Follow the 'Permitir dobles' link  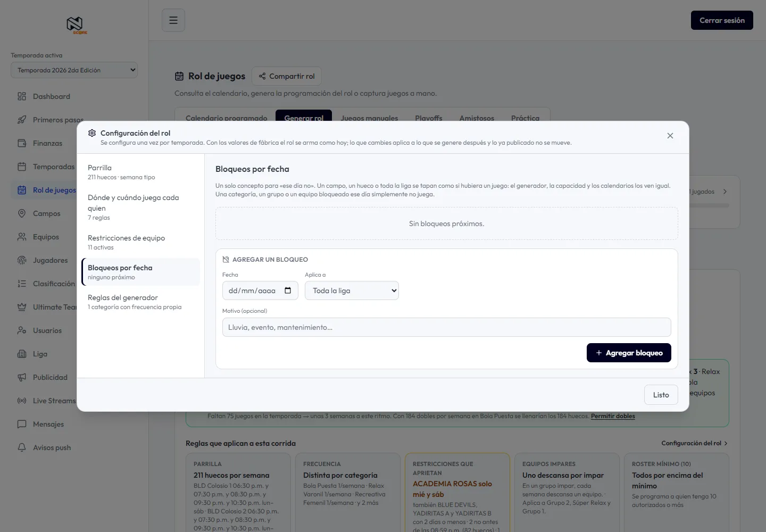pos(613,416)
